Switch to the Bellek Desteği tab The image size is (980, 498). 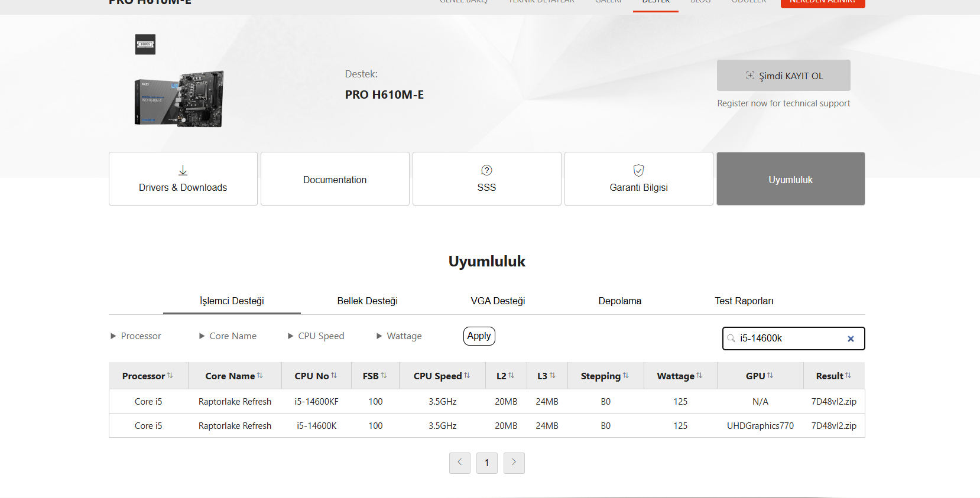coord(368,301)
